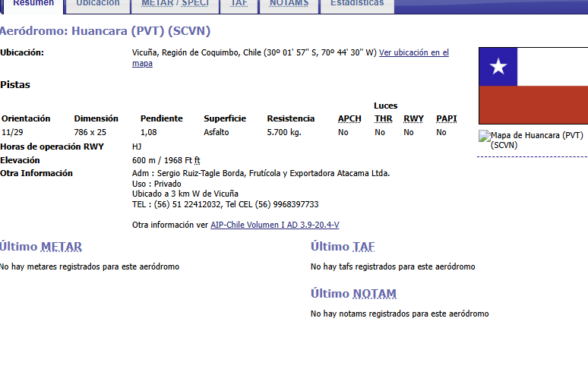
Task: Click the 11/29 runway orientation value
Action: (x=12, y=132)
